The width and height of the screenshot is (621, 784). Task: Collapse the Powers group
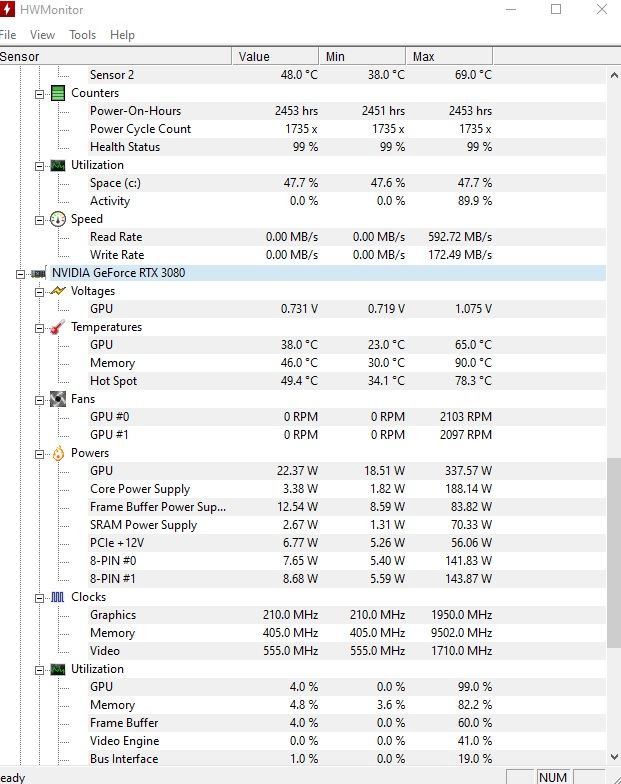pyautogui.click(x=40, y=454)
